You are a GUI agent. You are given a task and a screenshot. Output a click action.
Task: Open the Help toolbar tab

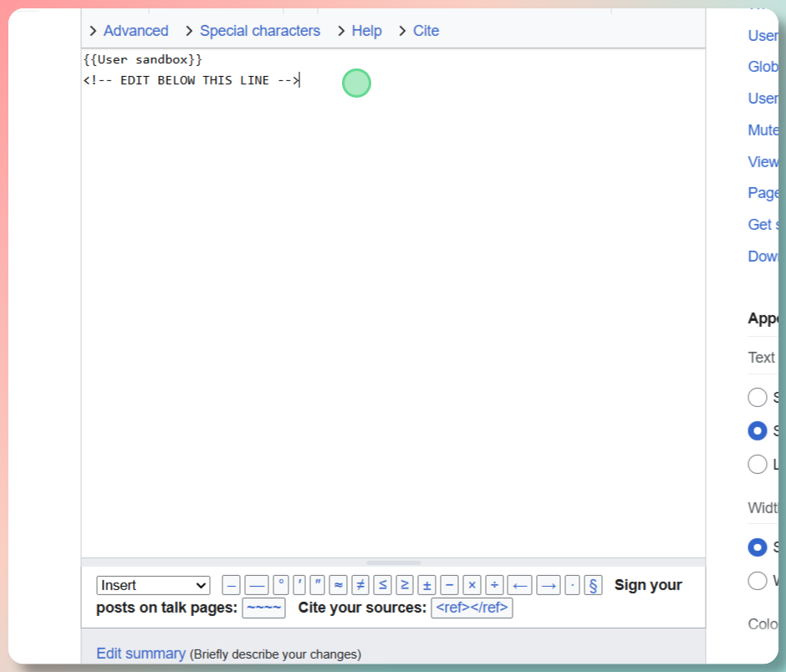tap(367, 30)
